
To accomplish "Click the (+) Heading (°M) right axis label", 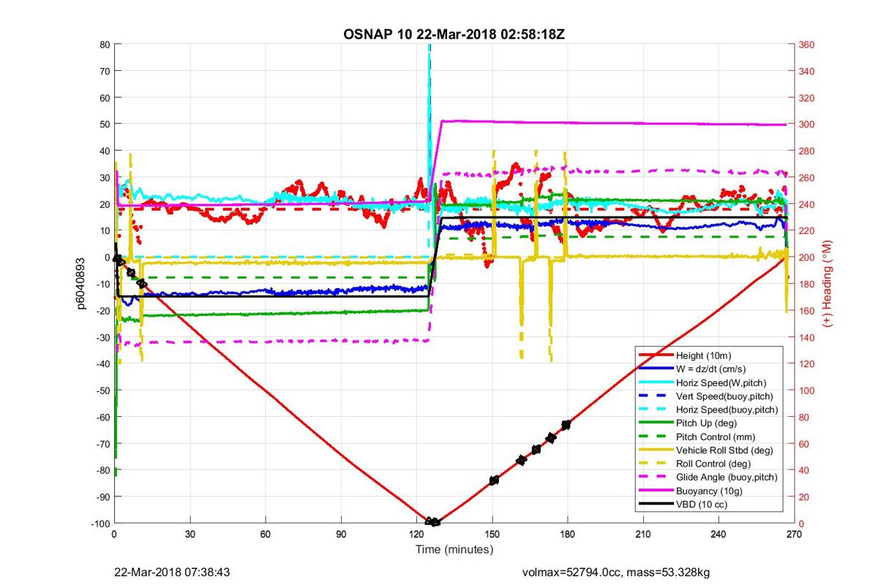I will pos(829,284).
